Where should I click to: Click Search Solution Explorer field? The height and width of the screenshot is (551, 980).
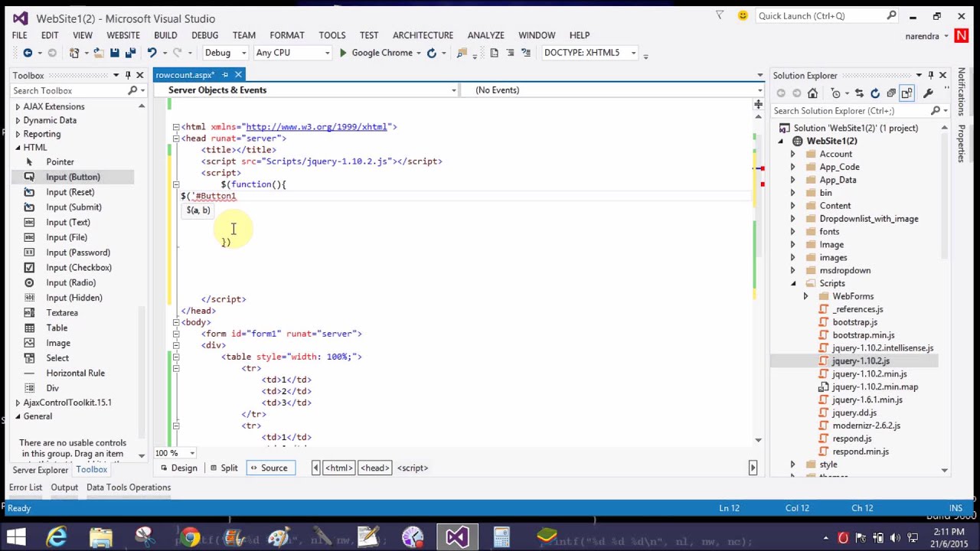(849, 111)
